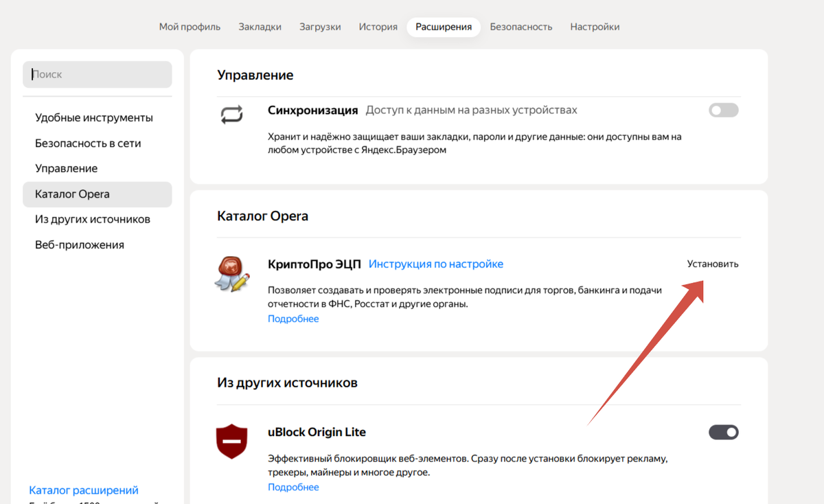Open Безопасность в сети sidebar section
The width and height of the screenshot is (824, 504).
click(x=88, y=144)
